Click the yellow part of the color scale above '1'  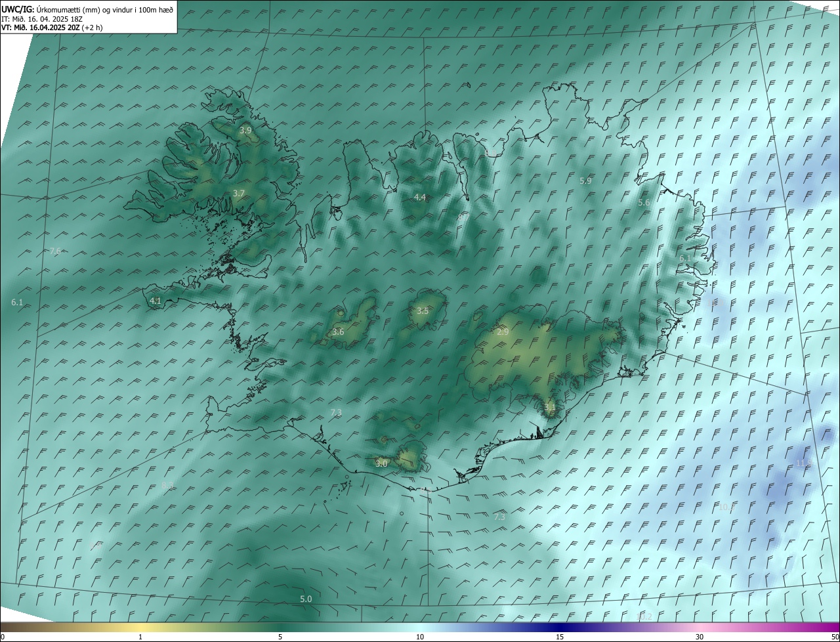[141, 627]
